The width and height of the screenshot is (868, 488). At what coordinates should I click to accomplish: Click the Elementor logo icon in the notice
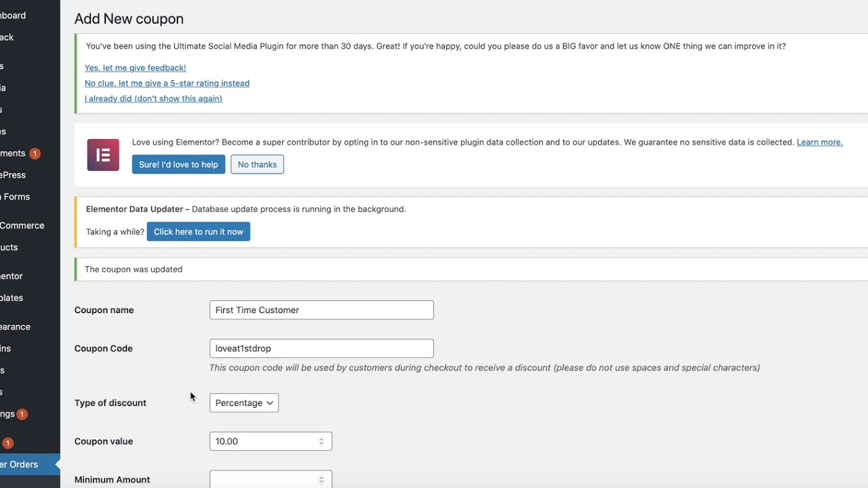[103, 155]
